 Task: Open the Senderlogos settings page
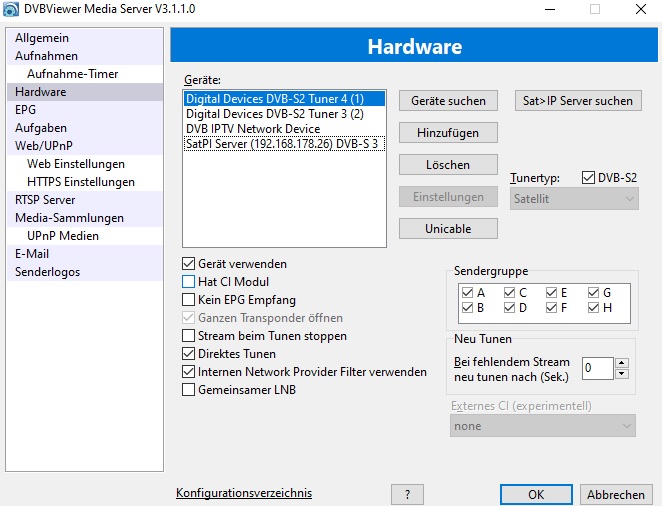tap(85, 272)
